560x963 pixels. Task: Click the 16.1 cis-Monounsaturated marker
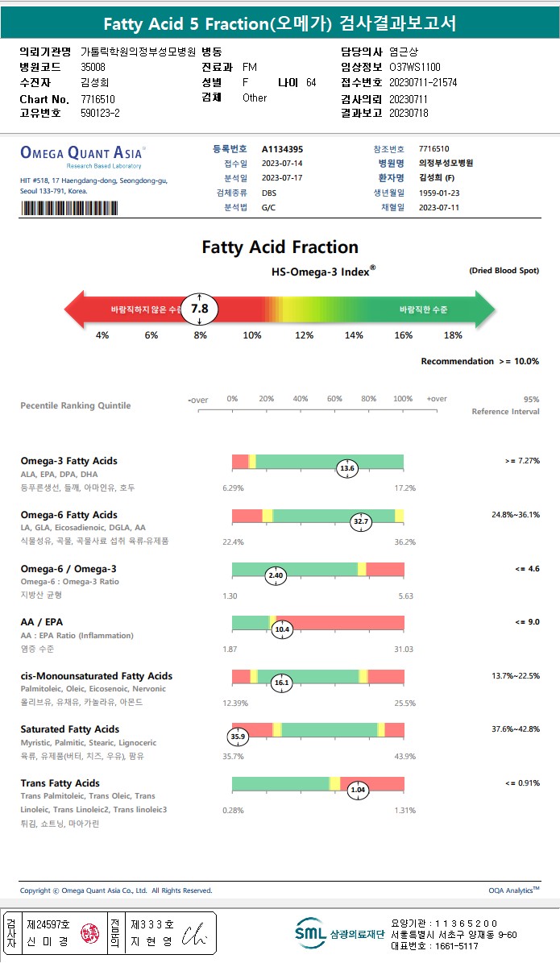click(x=281, y=683)
